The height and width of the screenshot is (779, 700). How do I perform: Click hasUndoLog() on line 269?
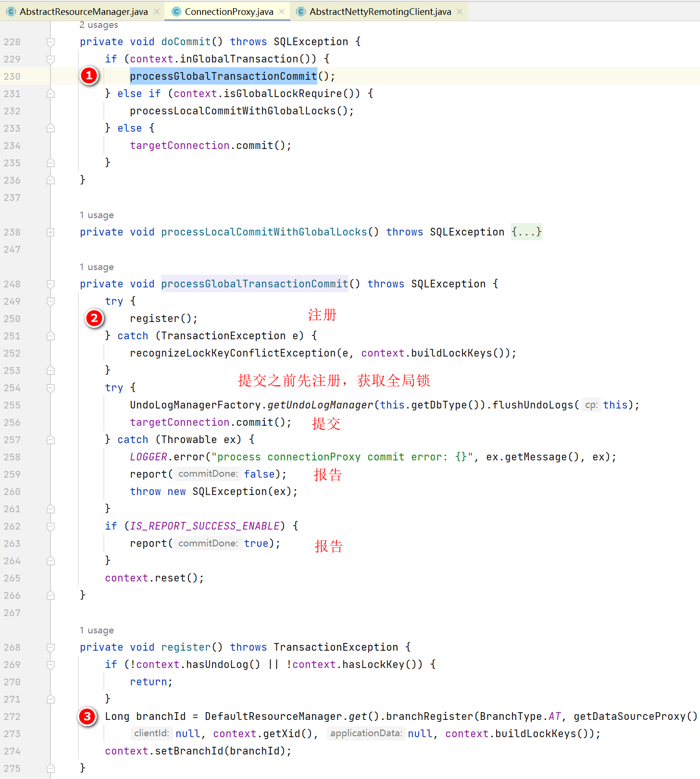[223, 665]
